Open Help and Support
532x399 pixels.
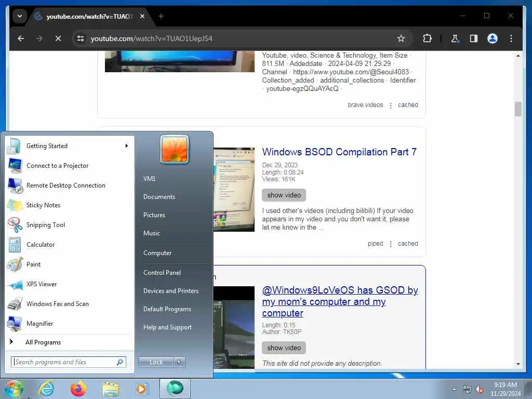click(168, 327)
